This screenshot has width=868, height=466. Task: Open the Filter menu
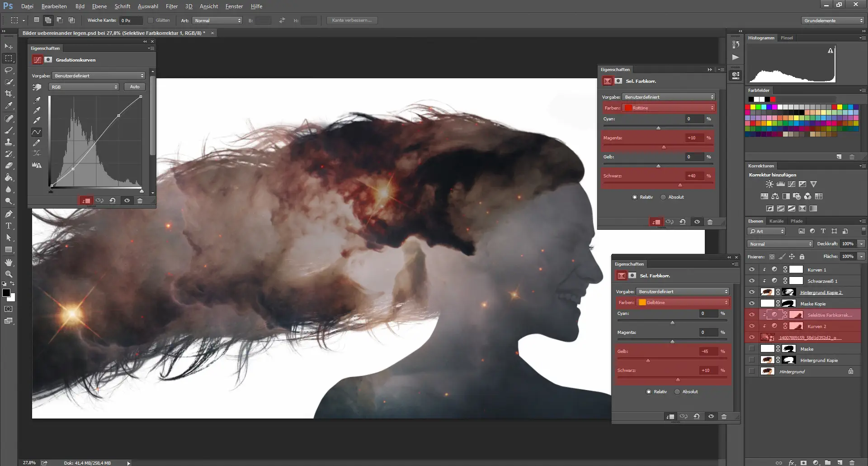[x=172, y=6]
